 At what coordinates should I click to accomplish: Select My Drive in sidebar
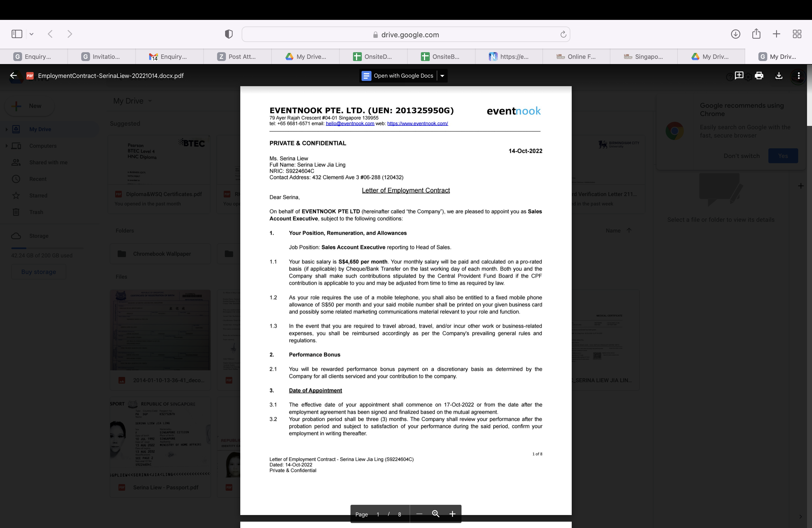point(40,129)
